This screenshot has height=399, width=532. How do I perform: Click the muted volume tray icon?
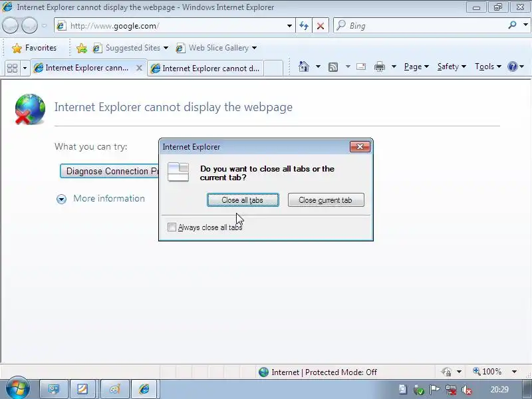coord(467,390)
